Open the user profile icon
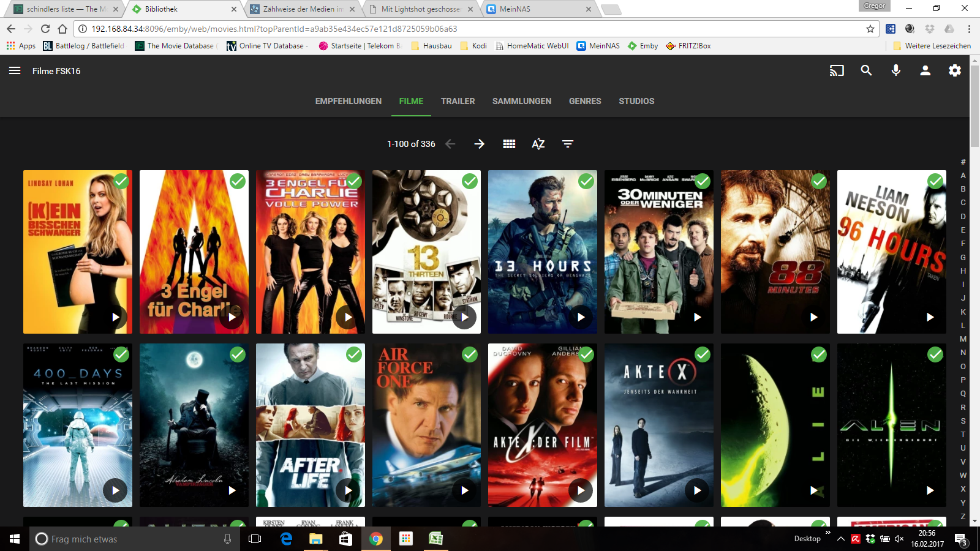The height and width of the screenshot is (551, 980). click(x=925, y=71)
